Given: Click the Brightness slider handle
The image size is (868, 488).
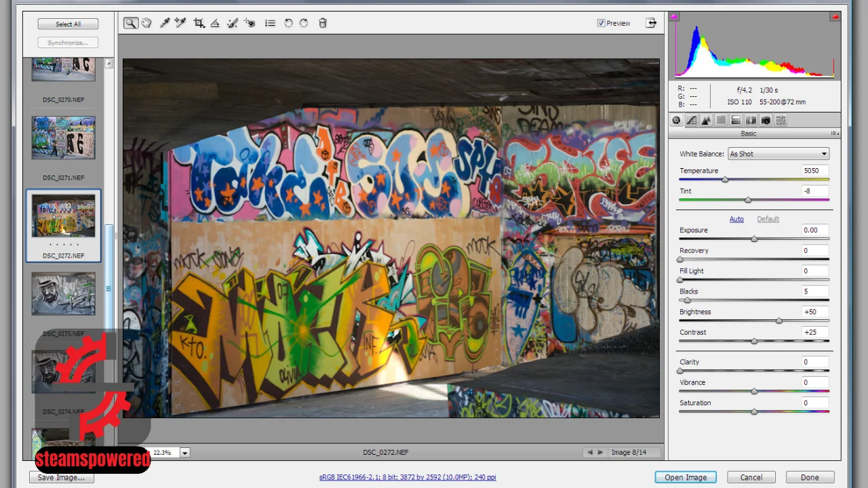Looking at the screenshot, I should point(779,321).
